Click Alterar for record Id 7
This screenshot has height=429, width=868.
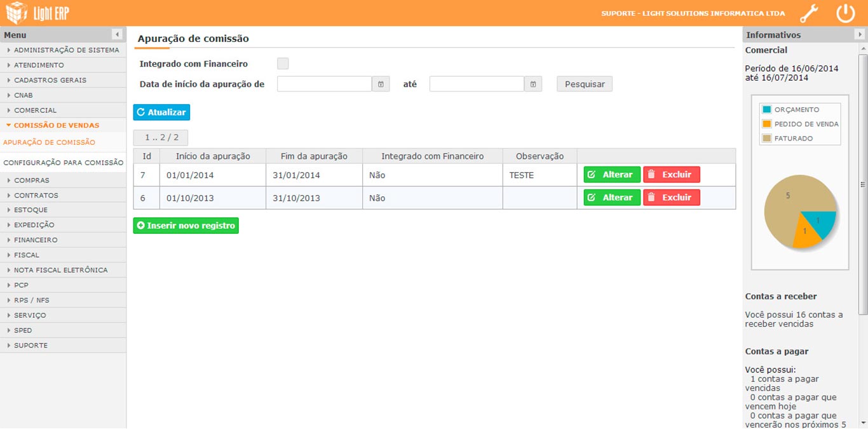point(611,175)
